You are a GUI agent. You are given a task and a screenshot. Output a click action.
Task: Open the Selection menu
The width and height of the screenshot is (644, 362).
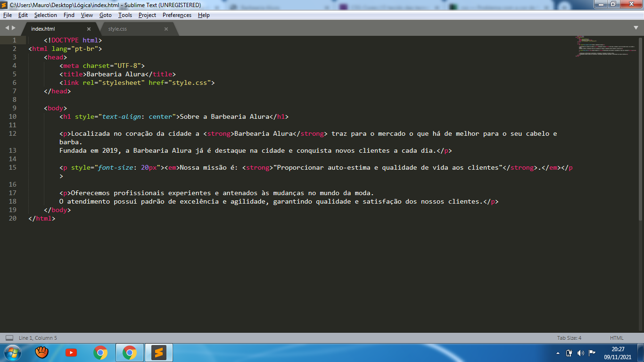pos(46,15)
